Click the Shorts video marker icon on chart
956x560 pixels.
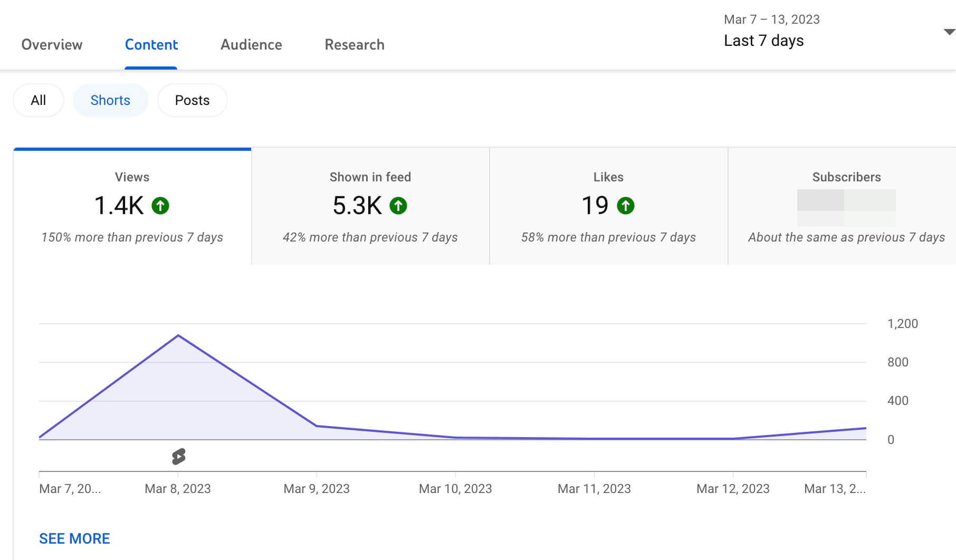pyautogui.click(x=178, y=456)
